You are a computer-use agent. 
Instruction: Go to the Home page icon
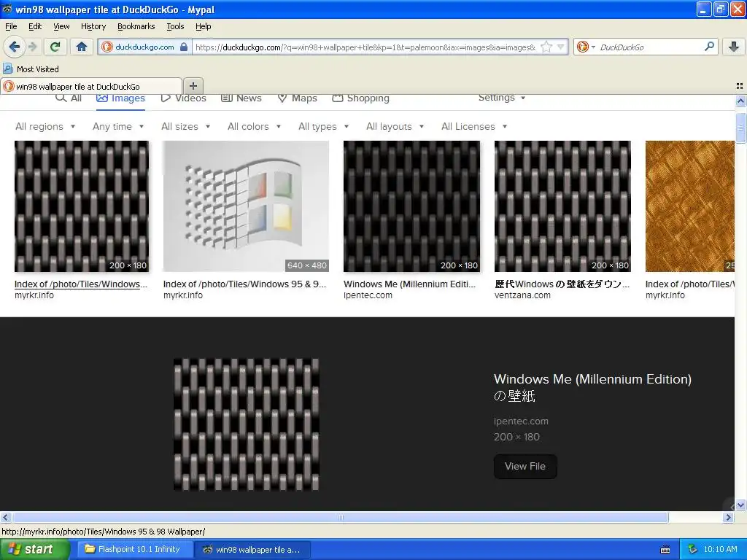pos(82,47)
